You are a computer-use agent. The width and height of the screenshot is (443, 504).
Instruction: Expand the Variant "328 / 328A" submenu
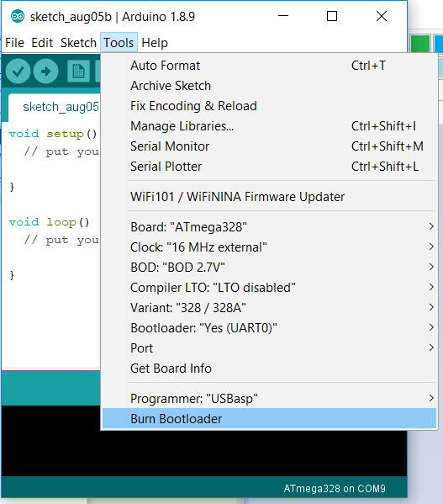coord(269,308)
